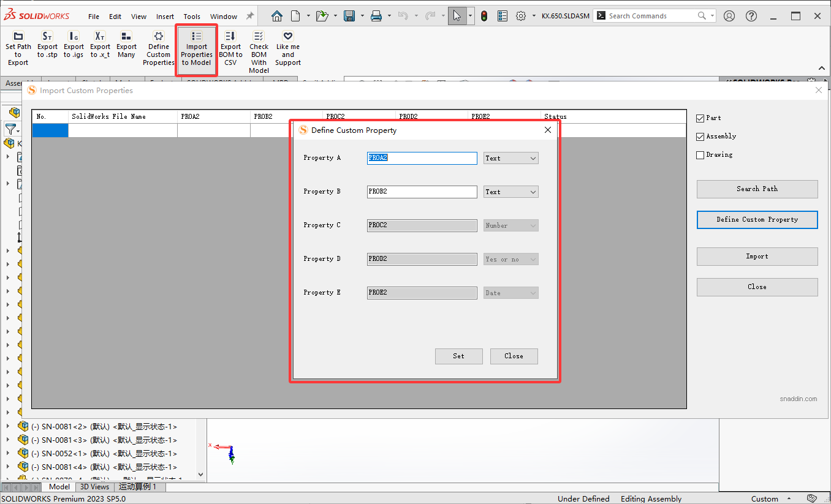Click Close button in Define Custom Property
The height and width of the screenshot is (504, 831).
[x=514, y=356]
